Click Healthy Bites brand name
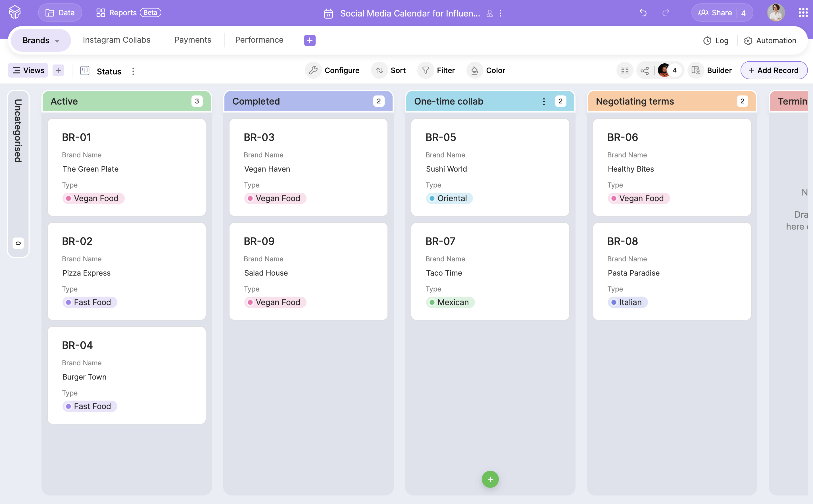Screen dimensions: 813x504 pos(631,169)
